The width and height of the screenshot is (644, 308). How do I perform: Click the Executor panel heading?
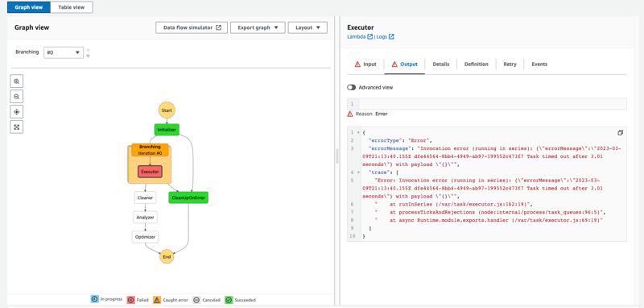point(361,27)
